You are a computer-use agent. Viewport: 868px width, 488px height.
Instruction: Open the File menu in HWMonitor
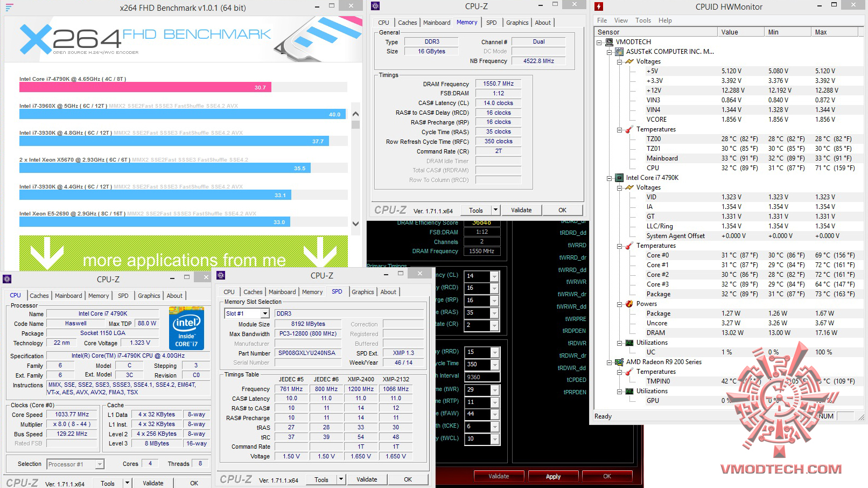click(602, 20)
